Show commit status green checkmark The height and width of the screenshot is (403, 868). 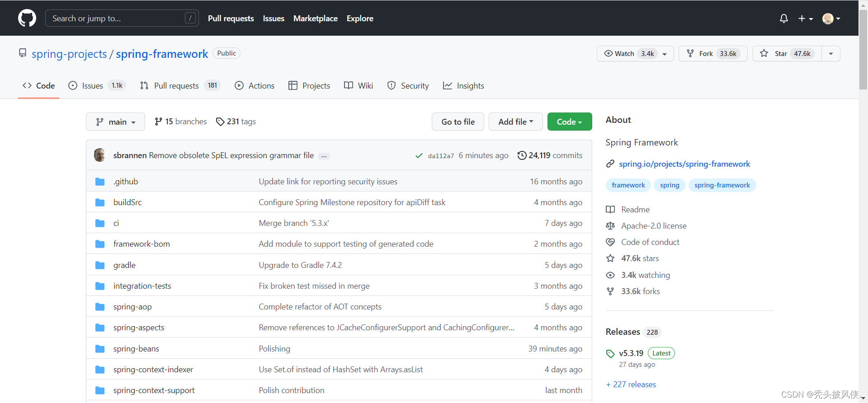point(419,155)
